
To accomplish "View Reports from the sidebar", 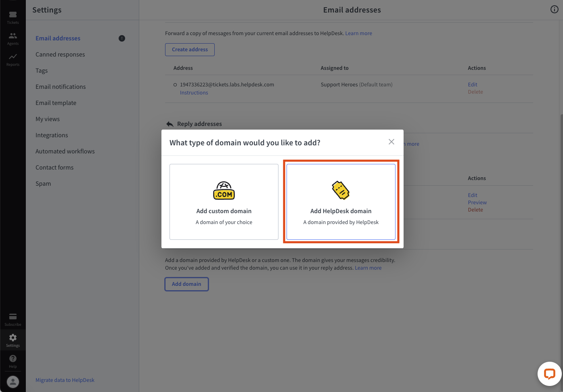I will (x=13, y=59).
